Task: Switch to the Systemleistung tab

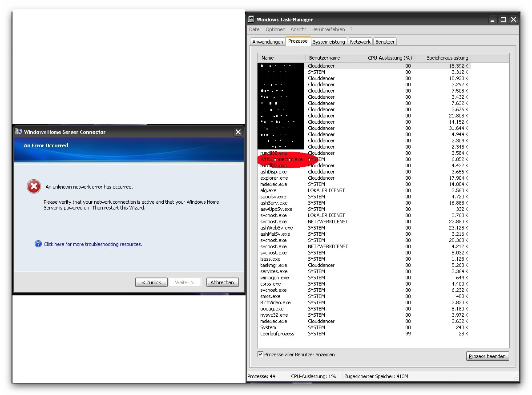Action: pyautogui.click(x=329, y=42)
